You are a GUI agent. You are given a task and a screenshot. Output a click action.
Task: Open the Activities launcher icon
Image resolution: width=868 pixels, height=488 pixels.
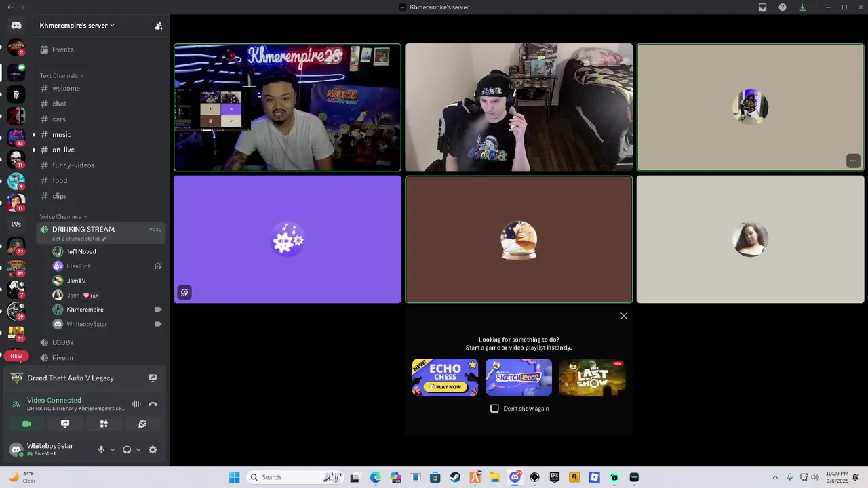pyautogui.click(x=104, y=424)
